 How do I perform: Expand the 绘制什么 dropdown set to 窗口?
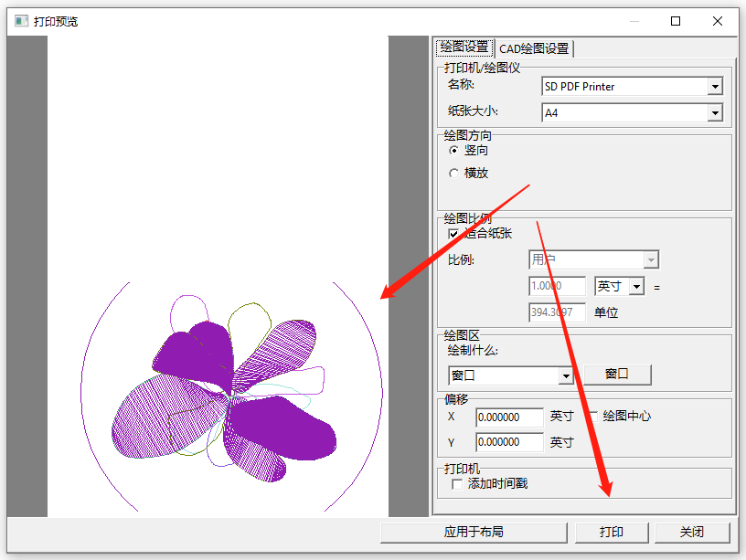[565, 376]
